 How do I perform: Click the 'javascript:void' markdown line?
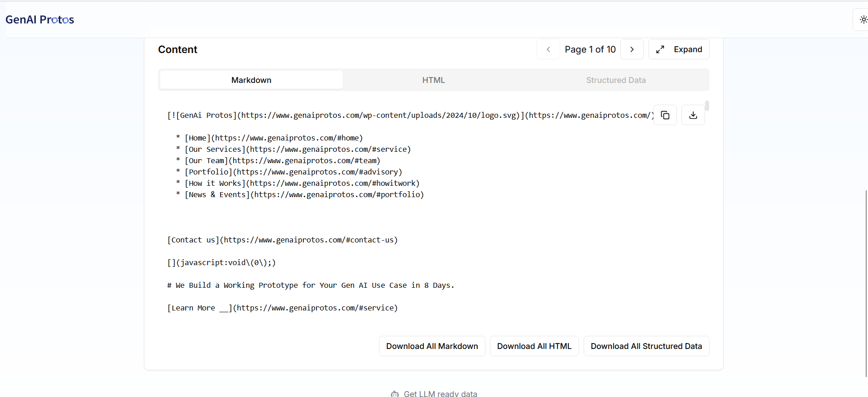click(x=221, y=262)
